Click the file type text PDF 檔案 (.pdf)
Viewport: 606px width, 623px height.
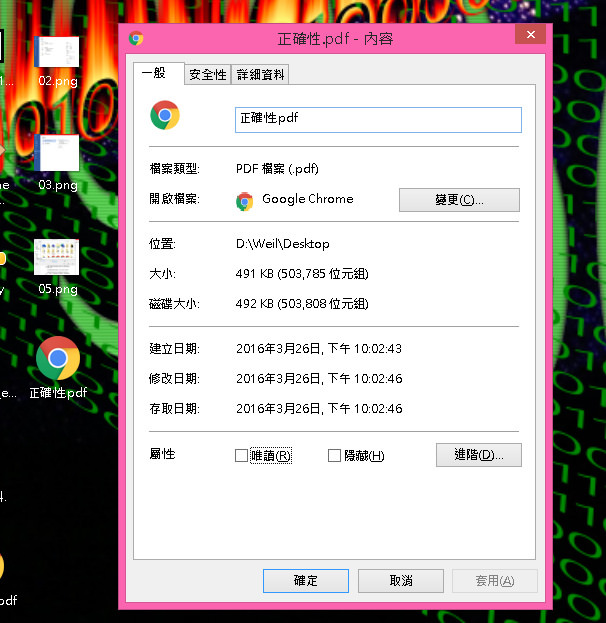click(277, 169)
